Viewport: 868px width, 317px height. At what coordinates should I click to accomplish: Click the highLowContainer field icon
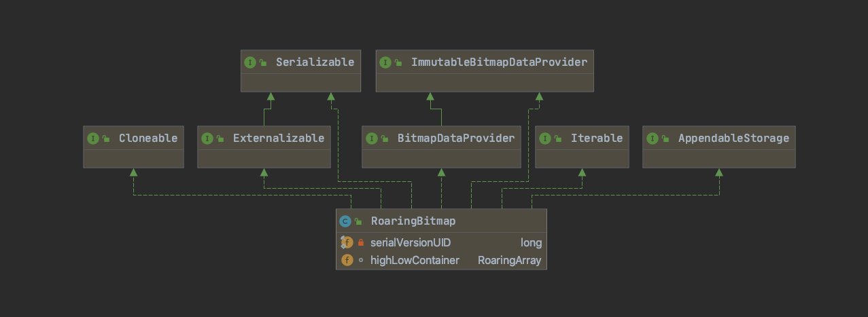click(x=347, y=260)
